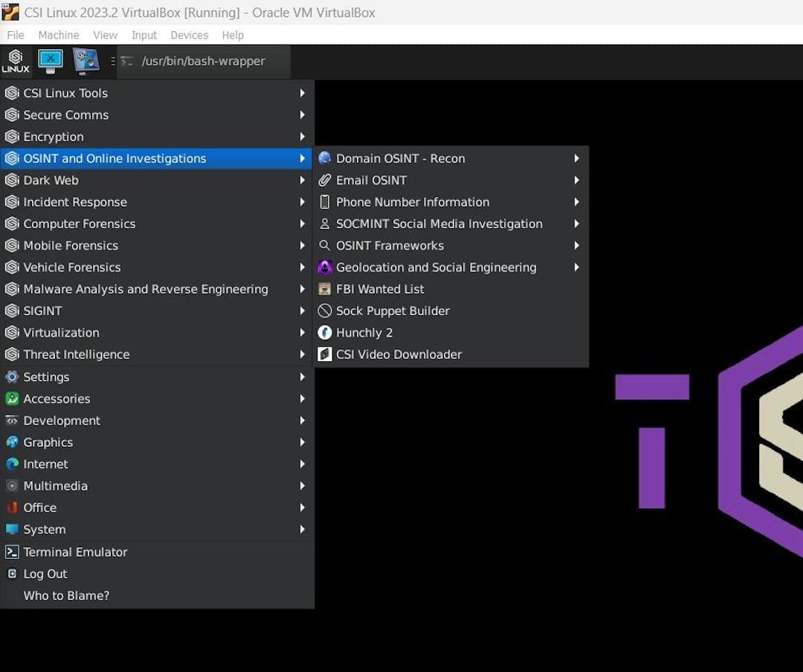Expand the OSINT Frameworks submenu arrow
This screenshot has width=803, height=672.
pos(576,245)
